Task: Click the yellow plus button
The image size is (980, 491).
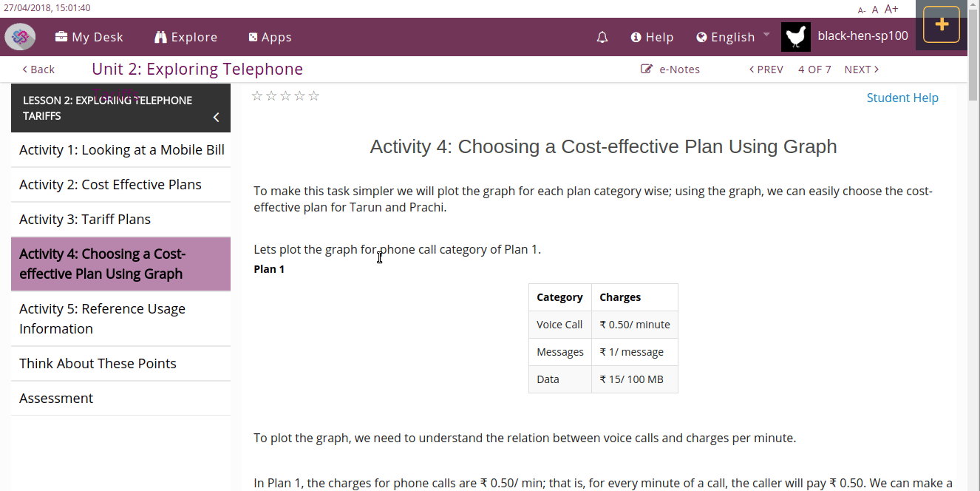Action: click(942, 24)
